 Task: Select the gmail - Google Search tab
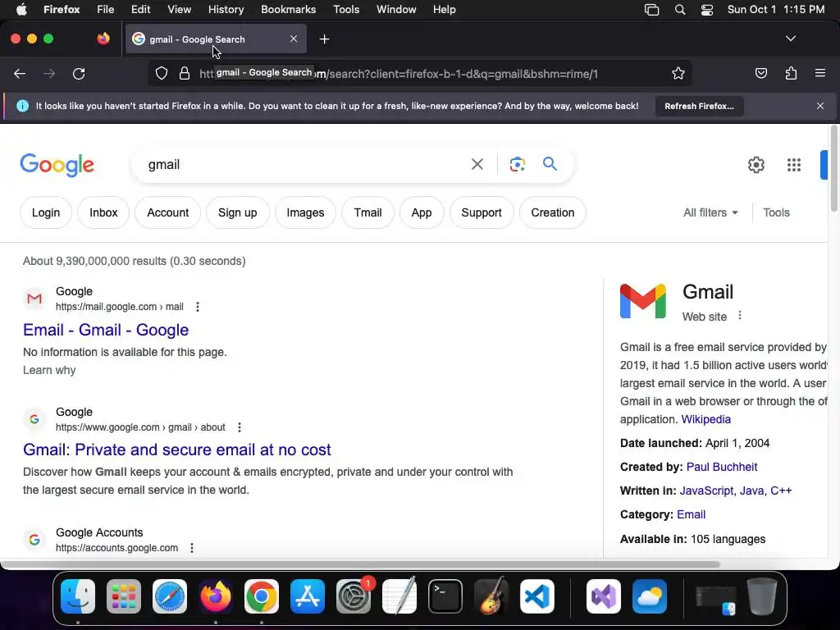[216, 39]
